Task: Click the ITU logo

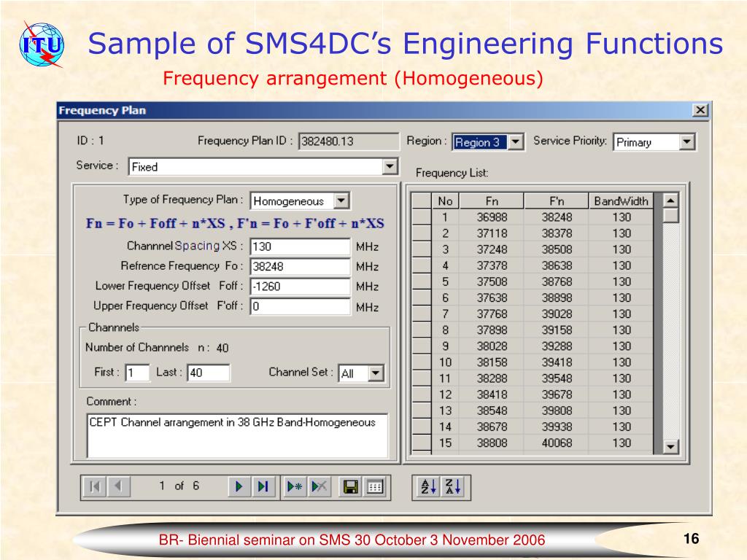Action: click(x=42, y=44)
